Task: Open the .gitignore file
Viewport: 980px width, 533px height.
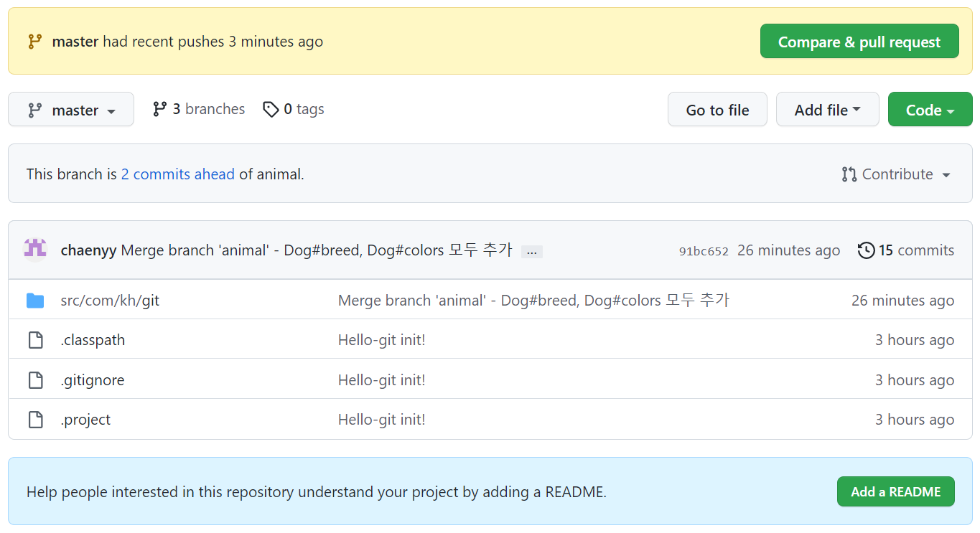Action: [93, 380]
